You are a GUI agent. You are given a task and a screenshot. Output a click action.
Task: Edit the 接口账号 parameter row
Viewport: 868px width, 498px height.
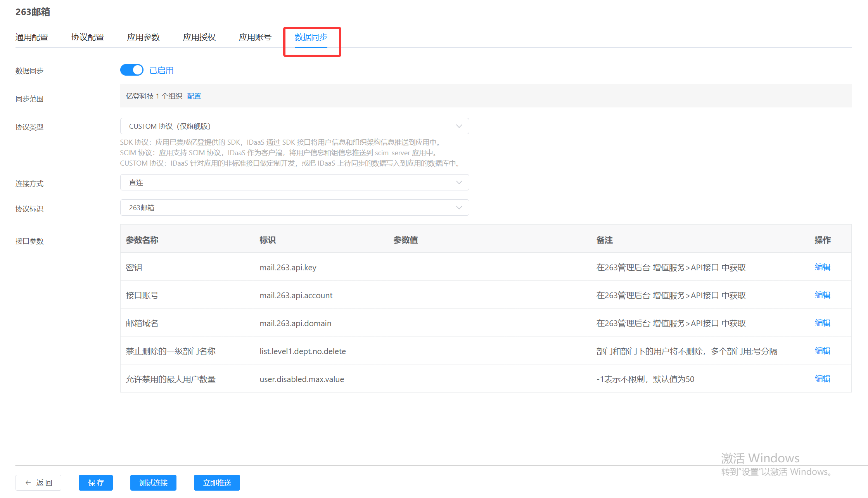(x=822, y=295)
